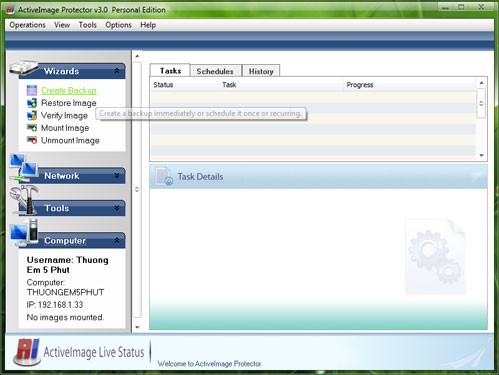Expand the Tools panel
This screenshot has width=499, height=375.
coord(117,208)
